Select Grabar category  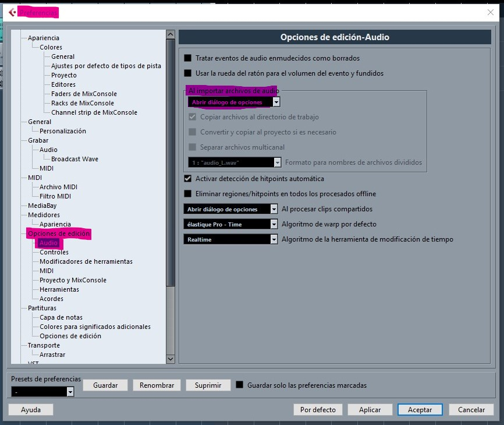(38, 140)
